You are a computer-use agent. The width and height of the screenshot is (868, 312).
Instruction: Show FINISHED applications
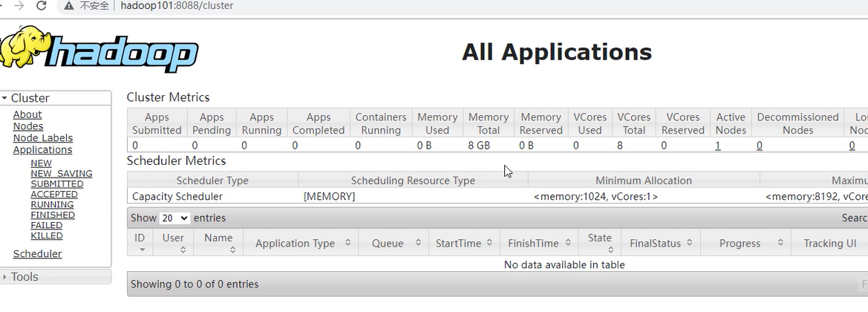click(53, 215)
